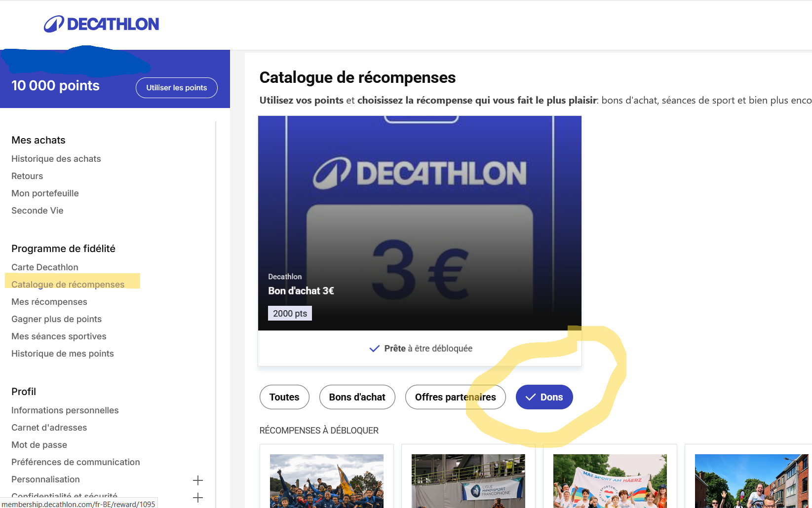
Task: Select the Bons d'achat filter chip
Action: pos(357,397)
